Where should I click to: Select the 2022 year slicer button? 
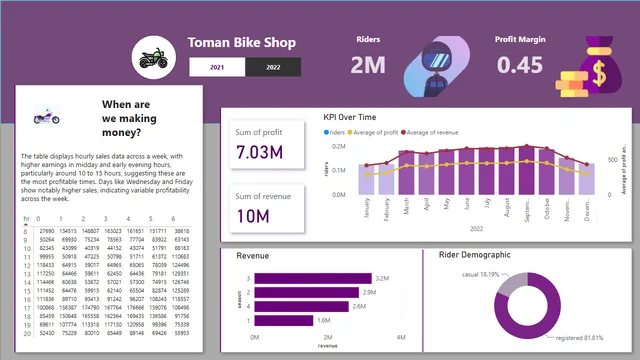273,67
